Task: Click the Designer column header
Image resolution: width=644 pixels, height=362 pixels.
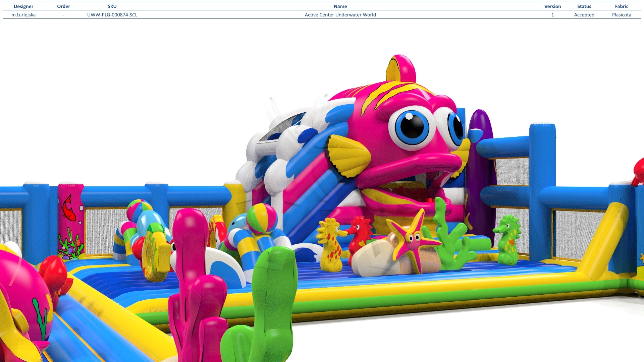Action: [23, 6]
